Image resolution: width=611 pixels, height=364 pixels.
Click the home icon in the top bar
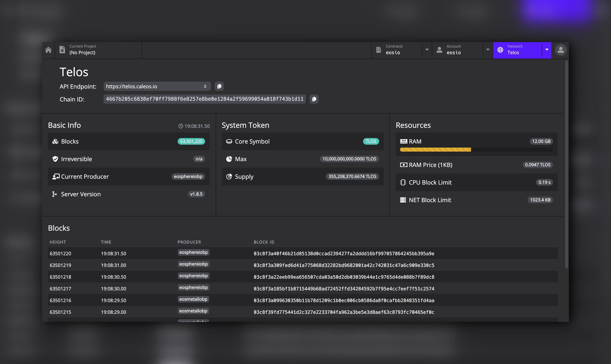[48, 50]
